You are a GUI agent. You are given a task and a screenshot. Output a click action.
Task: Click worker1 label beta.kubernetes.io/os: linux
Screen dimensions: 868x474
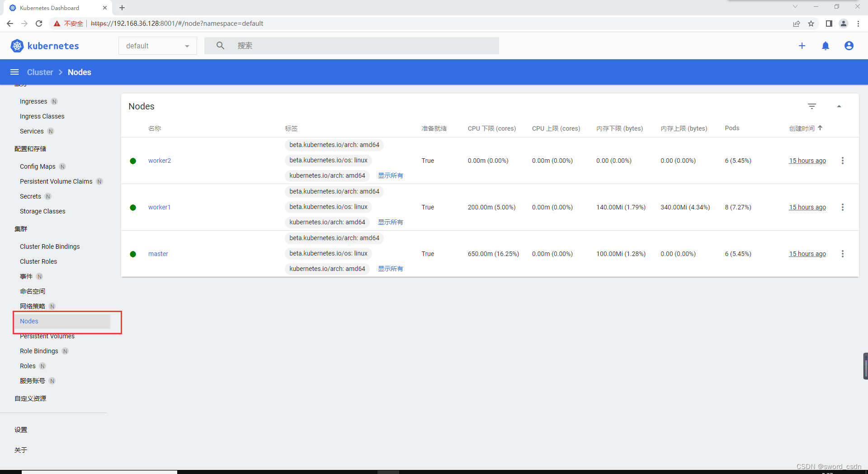[x=328, y=207]
